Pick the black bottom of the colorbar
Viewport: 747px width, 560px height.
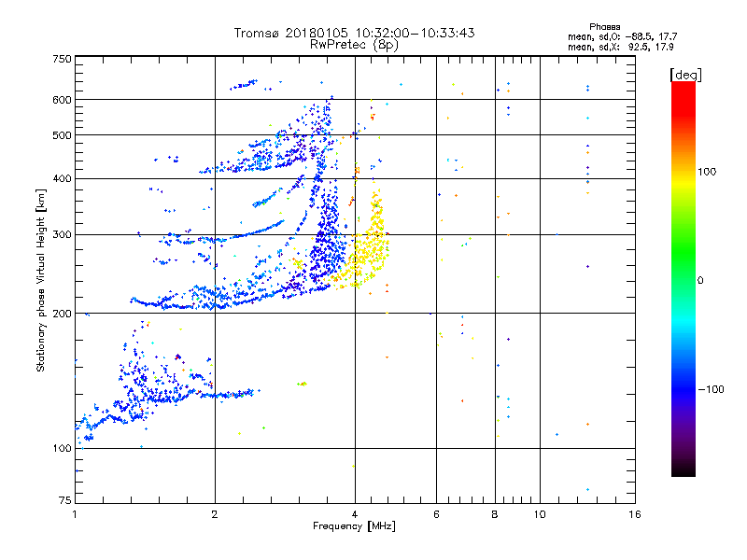tap(684, 469)
